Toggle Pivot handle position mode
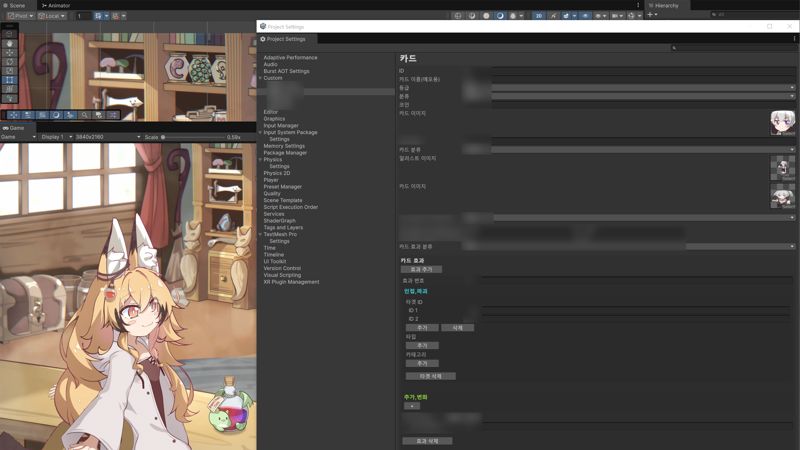 [x=20, y=16]
